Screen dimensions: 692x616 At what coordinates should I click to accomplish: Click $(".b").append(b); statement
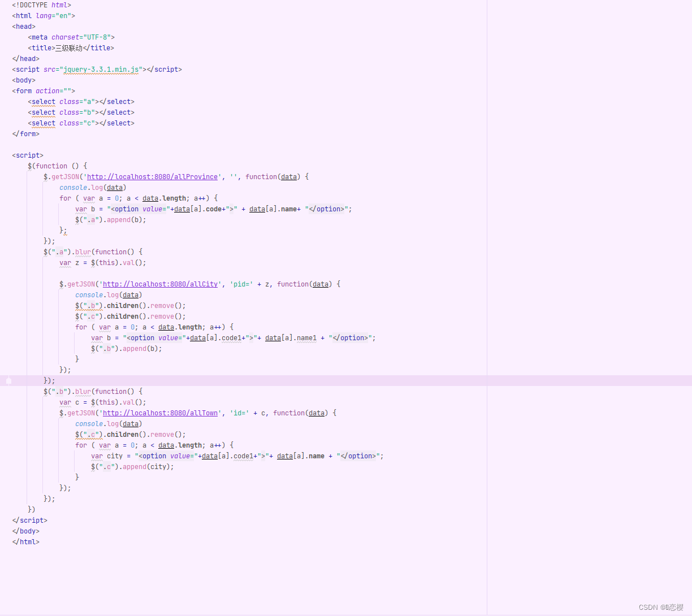(x=127, y=349)
